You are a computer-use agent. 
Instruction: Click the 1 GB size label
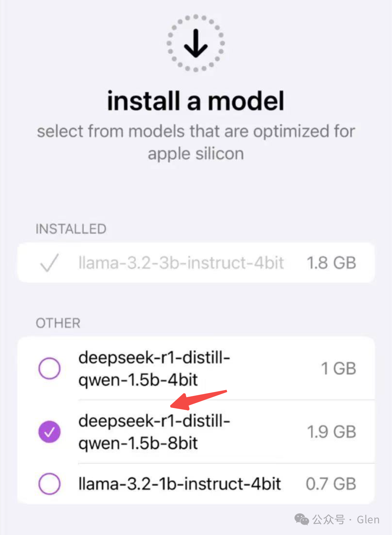pos(338,368)
